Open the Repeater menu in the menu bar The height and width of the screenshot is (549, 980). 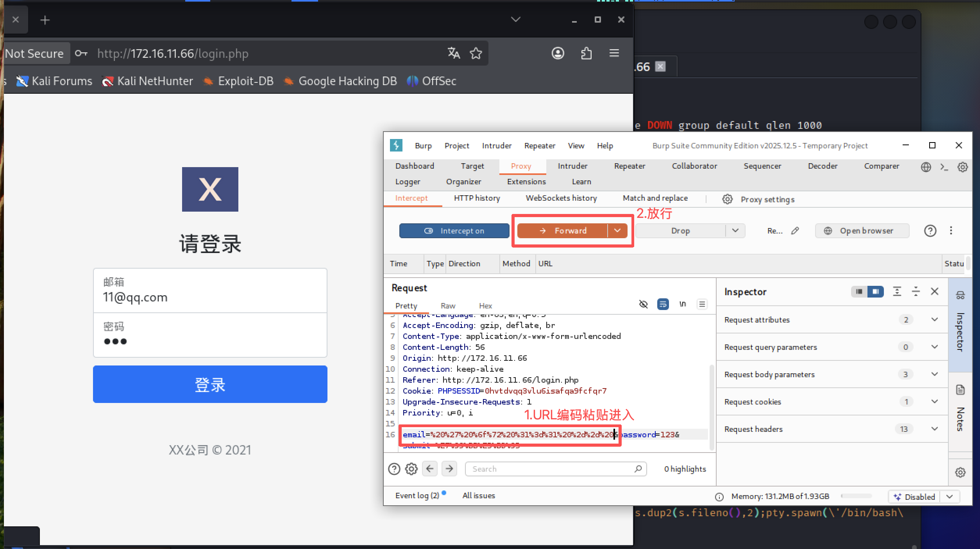[539, 146]
